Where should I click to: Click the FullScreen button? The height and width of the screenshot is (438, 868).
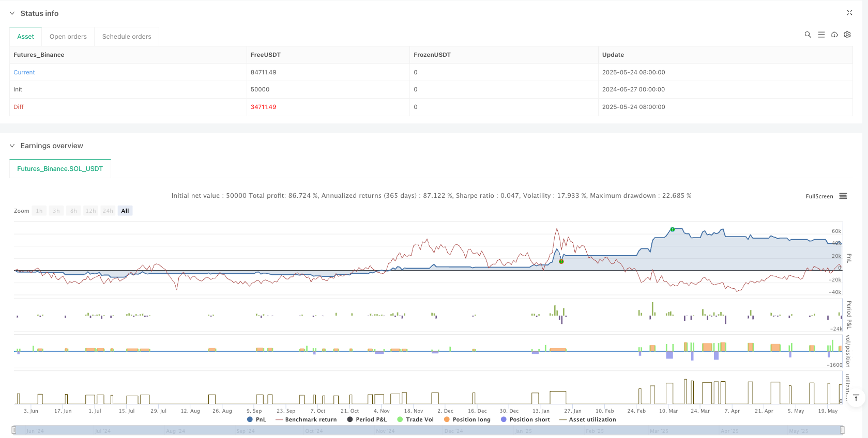click(819, 196)
